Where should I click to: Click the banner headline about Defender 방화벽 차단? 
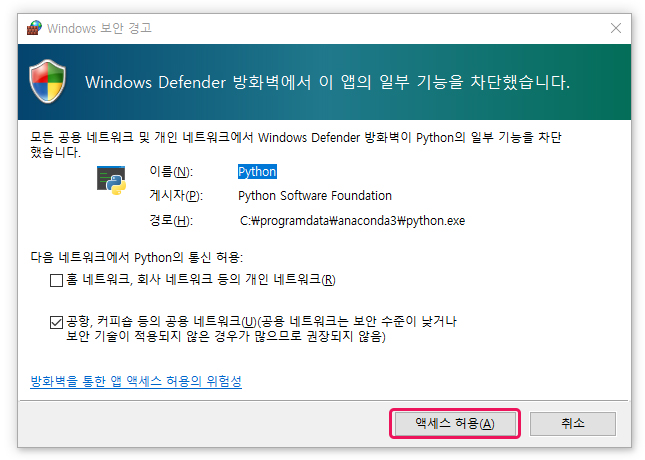point(327,82)
